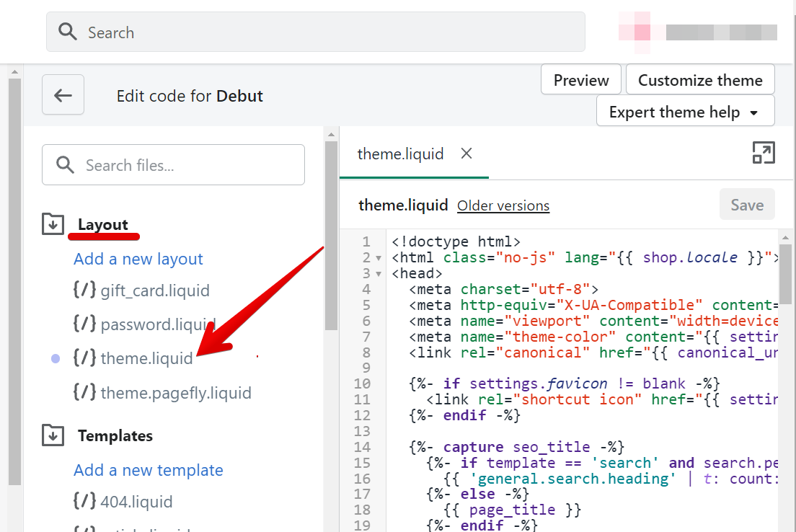Close the theme.liquid tab
796x532 pixels.
[x=466, y=154]
